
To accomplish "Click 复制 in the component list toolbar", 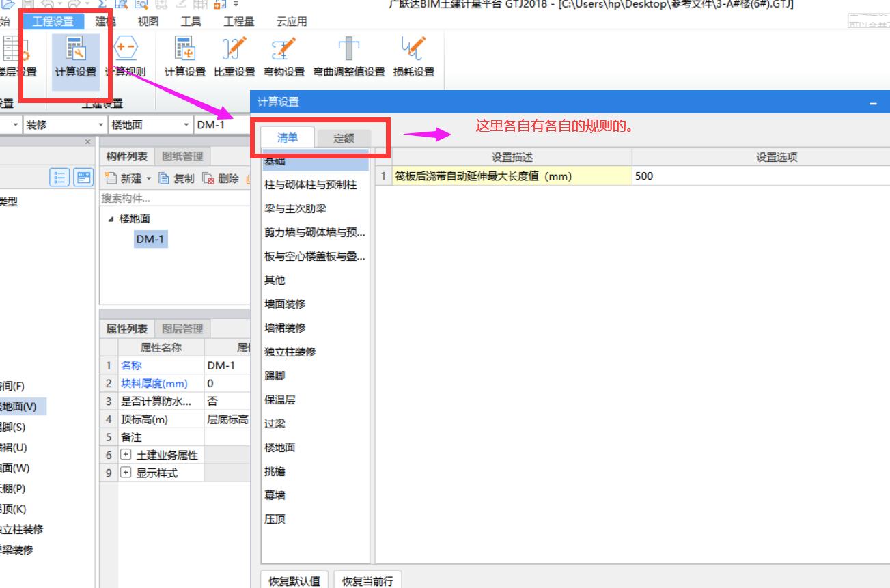I will (x=176, y=178).
